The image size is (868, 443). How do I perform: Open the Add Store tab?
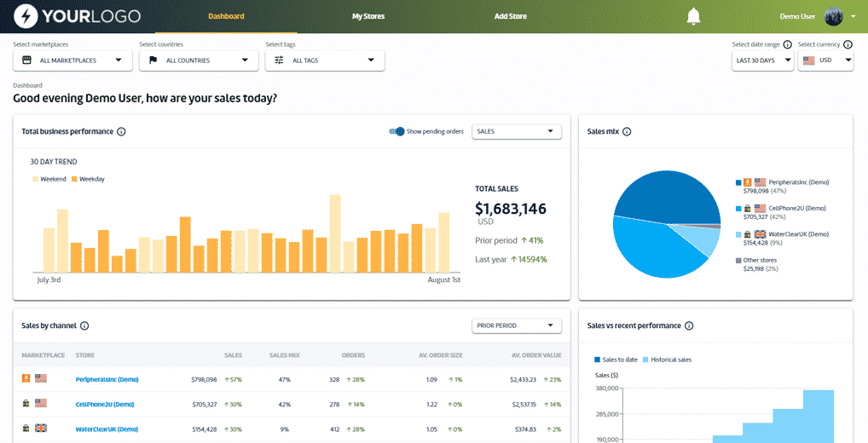[x=511, y=16]
